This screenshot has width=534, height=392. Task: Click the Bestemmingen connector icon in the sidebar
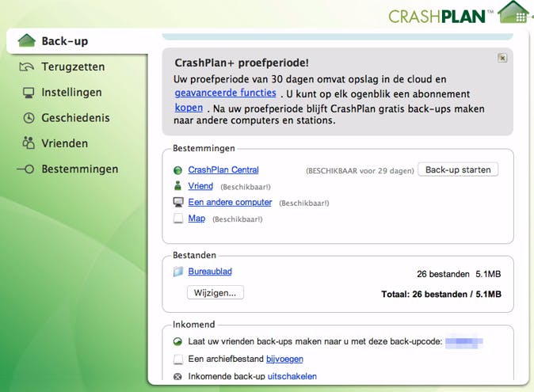tap(25, 169)
